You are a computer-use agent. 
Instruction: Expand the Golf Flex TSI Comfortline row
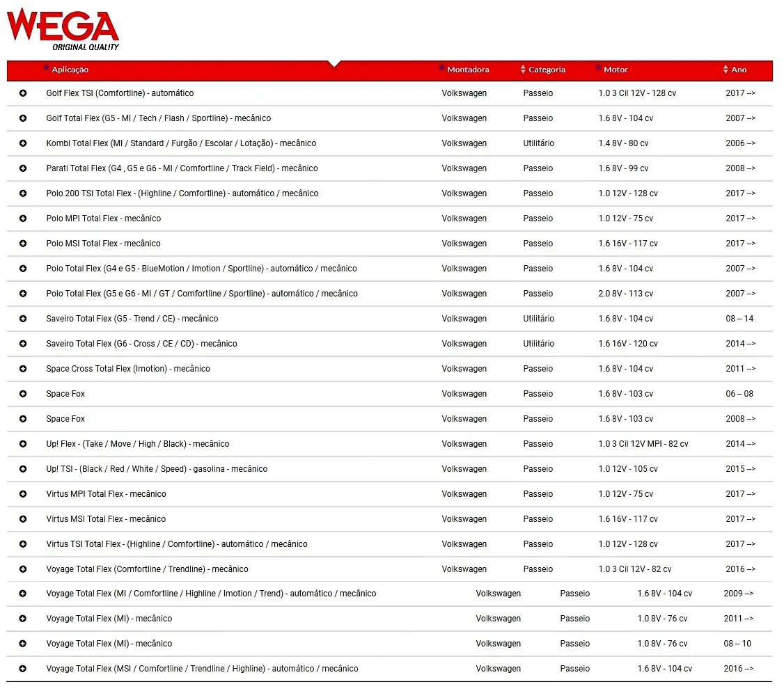point(23,93)
